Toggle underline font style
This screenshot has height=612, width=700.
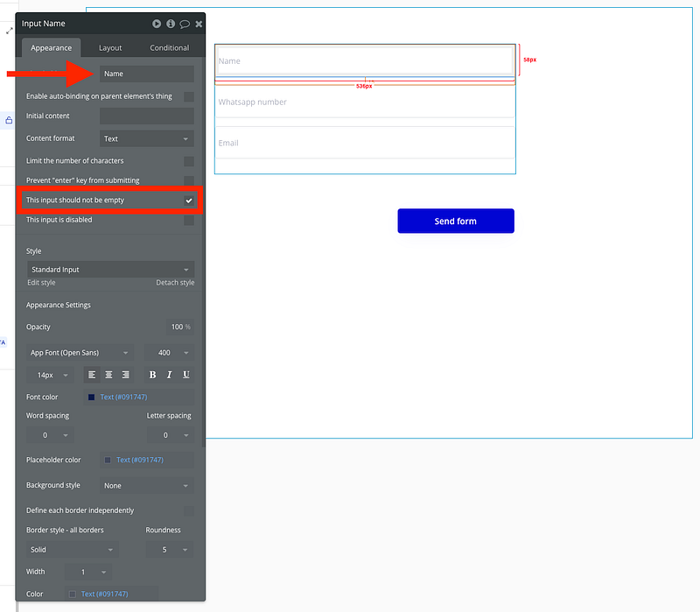pos(186,375)
